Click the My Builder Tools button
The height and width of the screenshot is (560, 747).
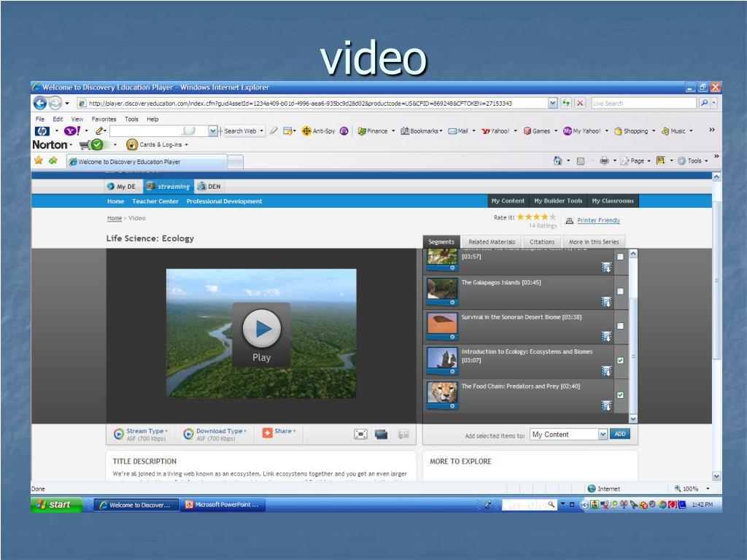558,201
